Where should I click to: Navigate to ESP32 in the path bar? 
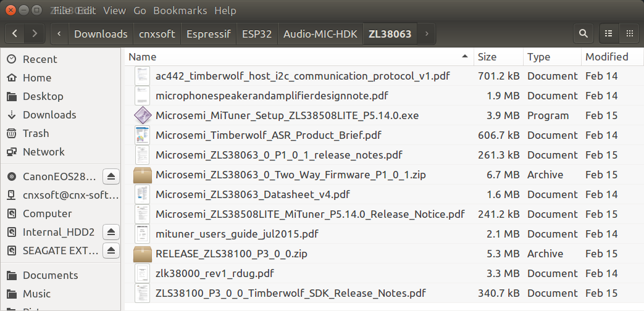(x=257, y=34)
